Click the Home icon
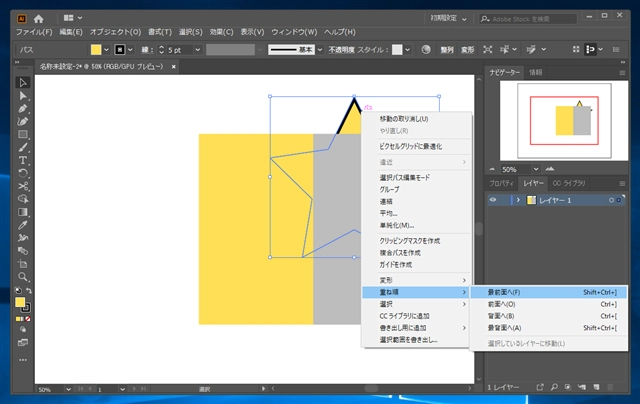The height and width of the screenshot is (404, 640). [38, 19]
